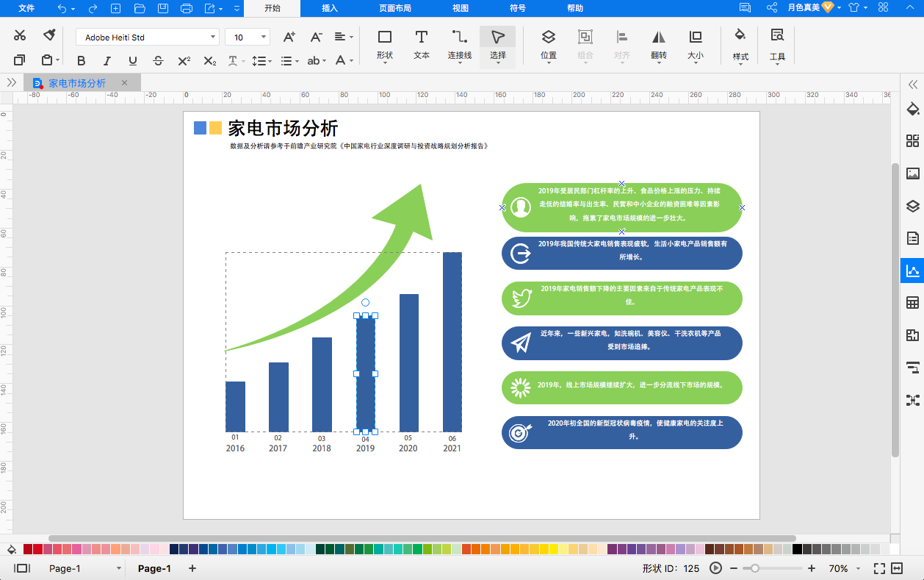Open the Image panel in right sidebar
Image resolution: width=924 pixels, height=580 pixels.
[x=913, y=173]
